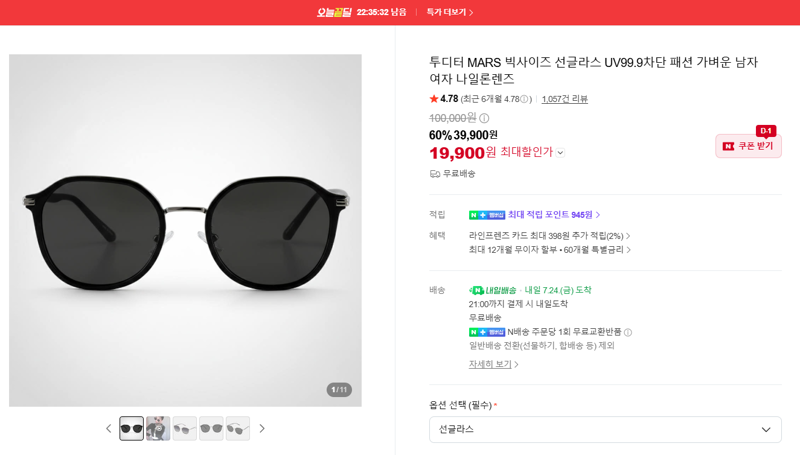Click 특가 더보기 in the red banner
Viewport: 800px width, 455px height.
450,12
